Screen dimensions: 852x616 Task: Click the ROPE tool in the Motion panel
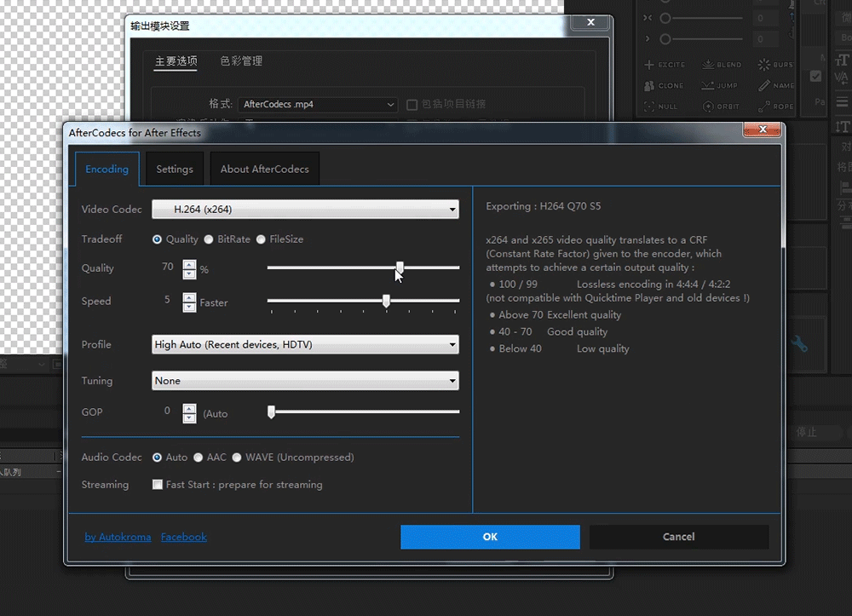776,106
